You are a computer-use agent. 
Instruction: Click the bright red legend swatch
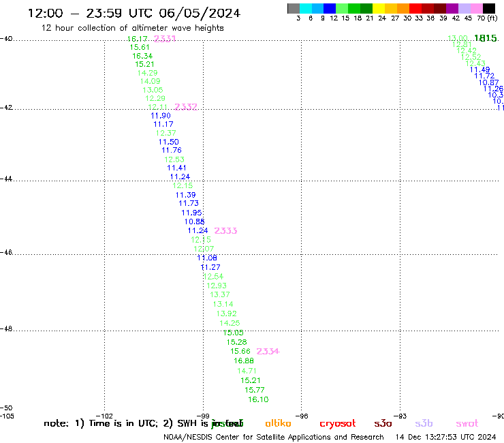coord(415,8)
